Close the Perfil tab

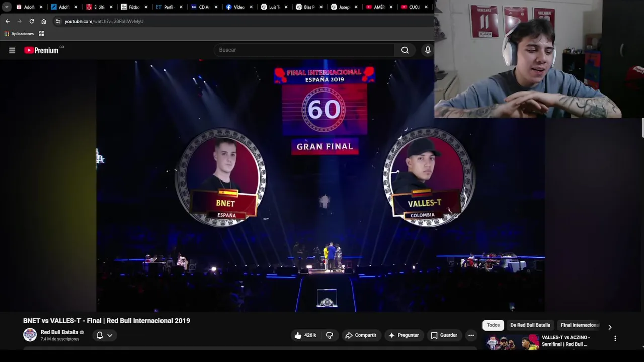(181, 7)
